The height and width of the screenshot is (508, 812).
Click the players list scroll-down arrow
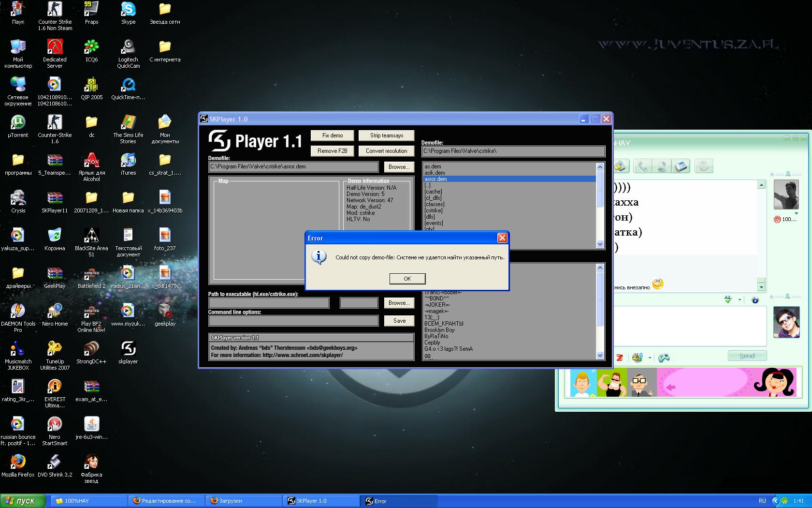pos(600,355)
